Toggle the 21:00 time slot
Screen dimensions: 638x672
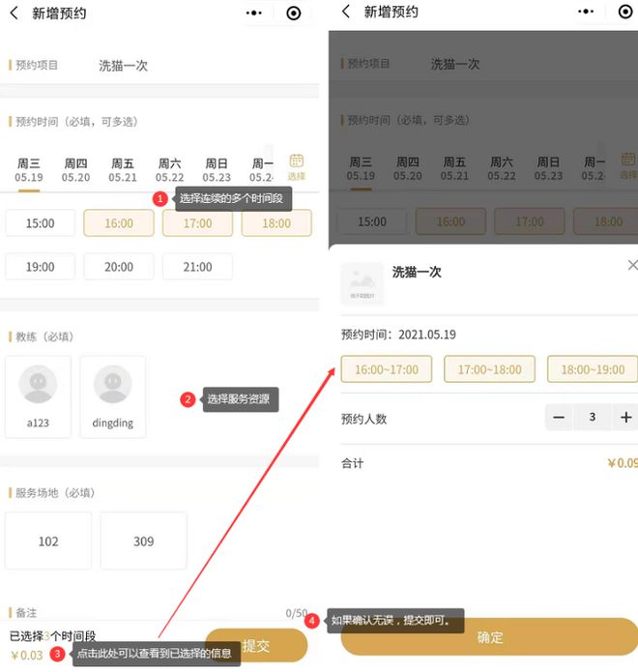[x=197, y=267]
